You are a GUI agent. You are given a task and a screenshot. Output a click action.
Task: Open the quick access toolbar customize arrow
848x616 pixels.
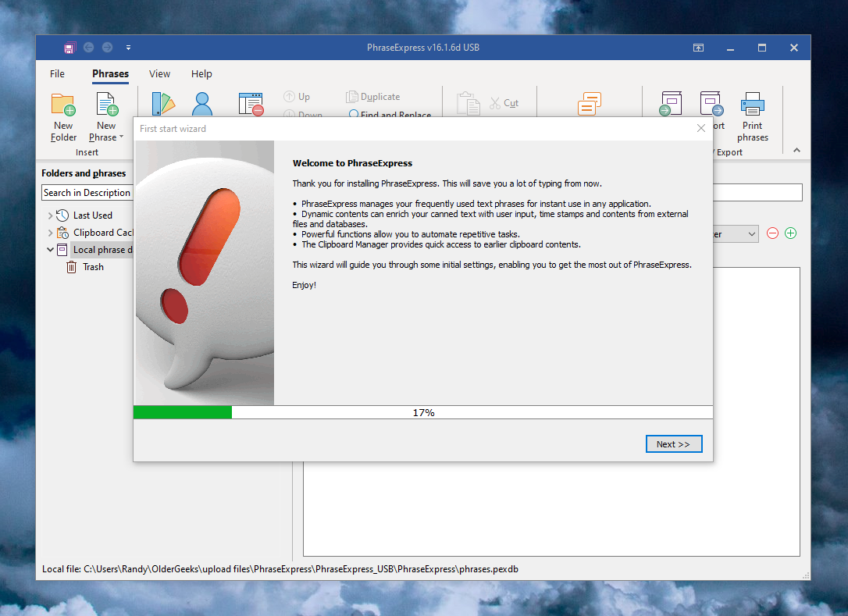pyautogui.click(x=128, y=48)
